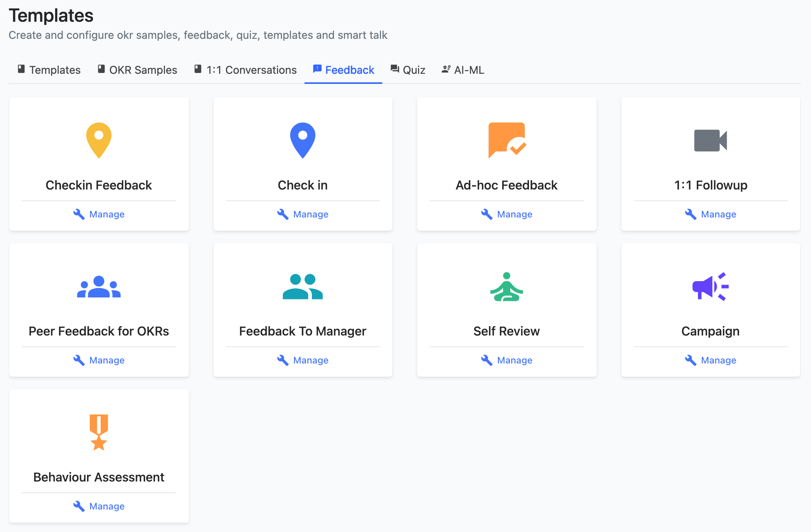Click the wrench icon under 1:1 Followup
The height and width of the screenshot is (532, 811).
point(691,214)
